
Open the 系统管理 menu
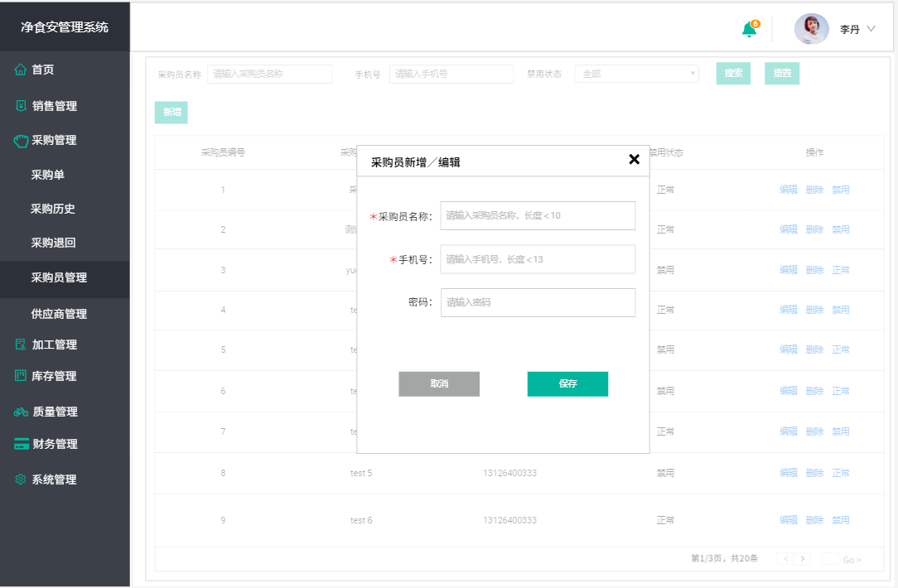(54, 480)
